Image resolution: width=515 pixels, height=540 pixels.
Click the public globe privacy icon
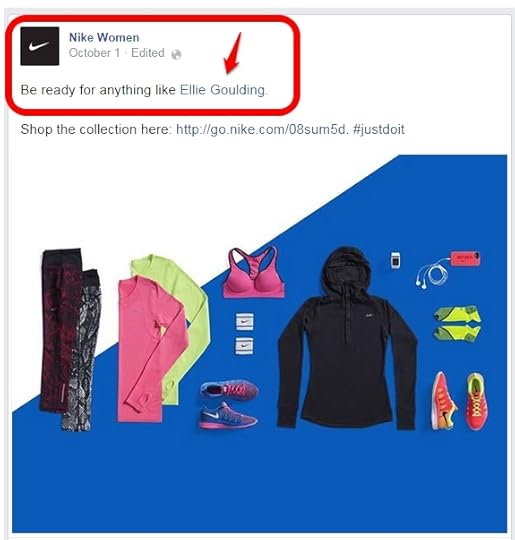176,54
